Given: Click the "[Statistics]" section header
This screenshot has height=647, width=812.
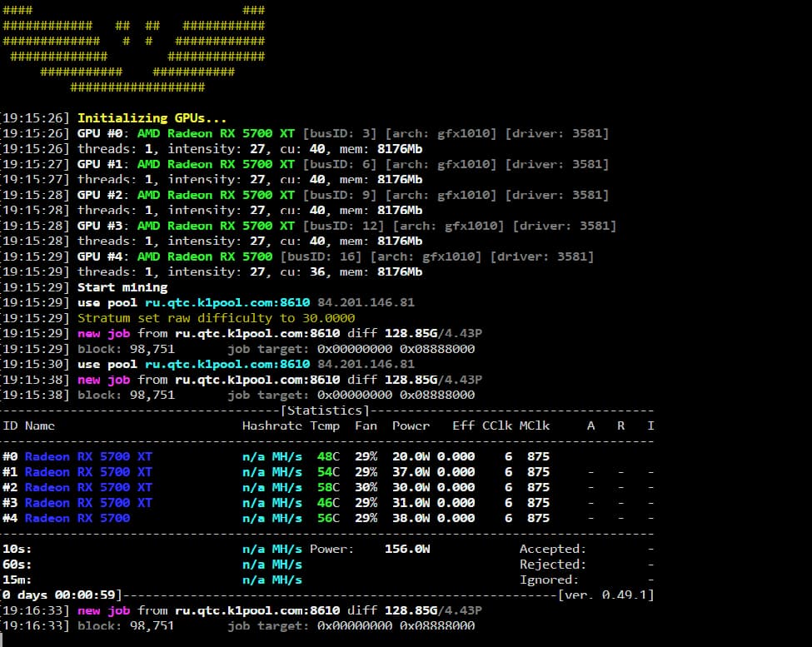Looking at the screenshot, I should [325, 411].
